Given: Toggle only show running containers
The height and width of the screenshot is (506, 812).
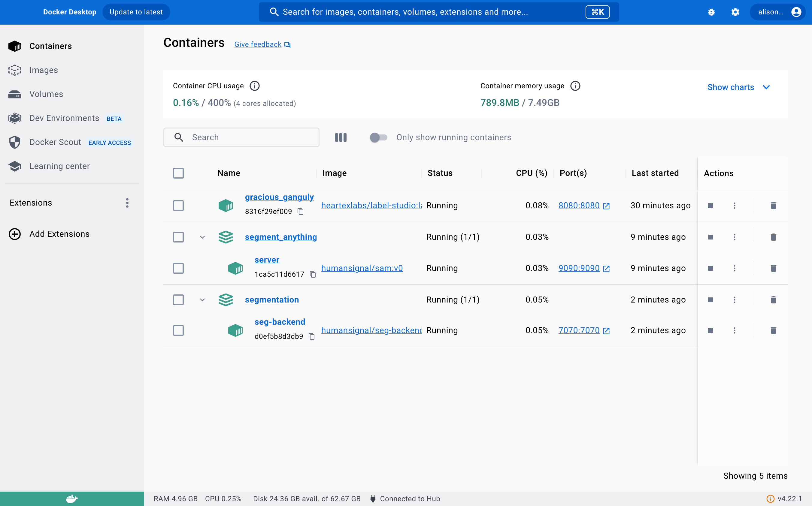Looking at the screenshot, I should [378, 137].
